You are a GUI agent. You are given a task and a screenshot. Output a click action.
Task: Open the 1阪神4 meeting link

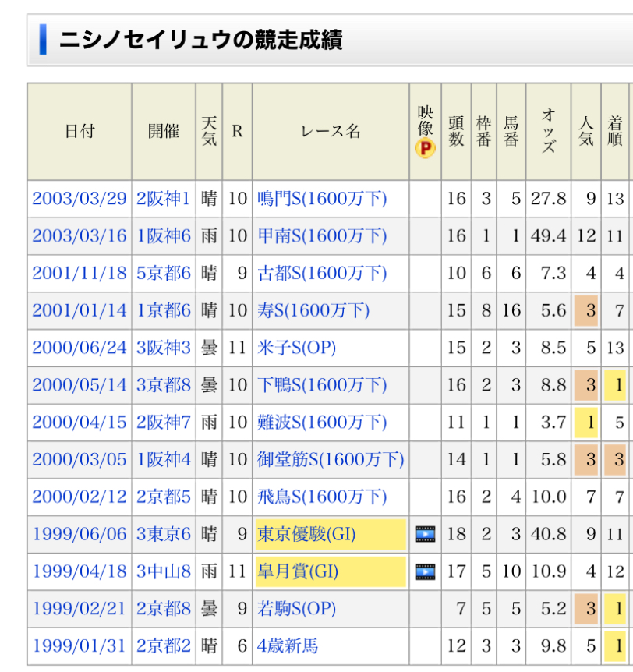pos(163,459)
